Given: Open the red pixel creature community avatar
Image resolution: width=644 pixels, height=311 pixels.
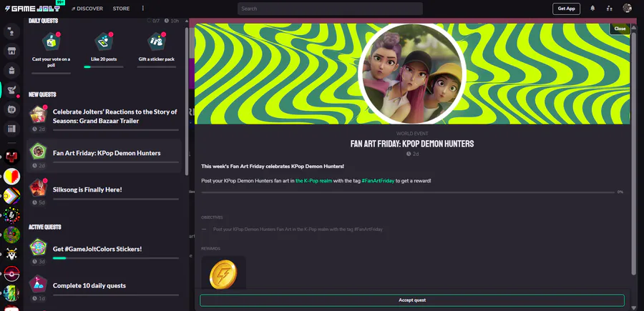Looking at the screenshot, I should click(x=12, y=157).
